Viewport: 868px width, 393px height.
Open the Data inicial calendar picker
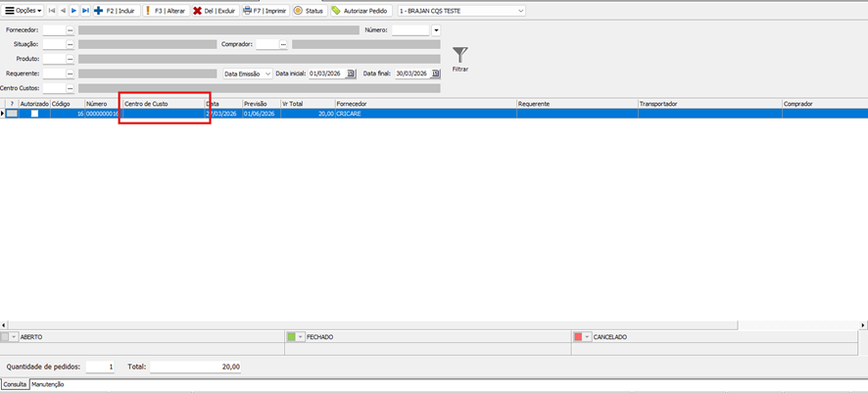(351, 74)
